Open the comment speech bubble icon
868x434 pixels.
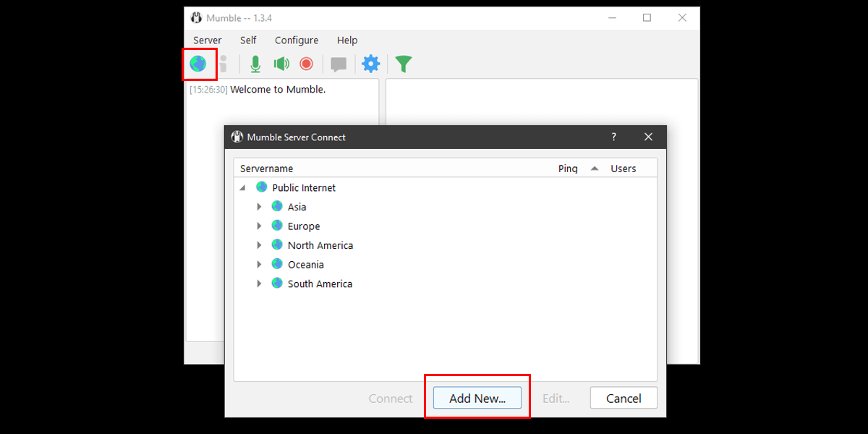point(339,64)
